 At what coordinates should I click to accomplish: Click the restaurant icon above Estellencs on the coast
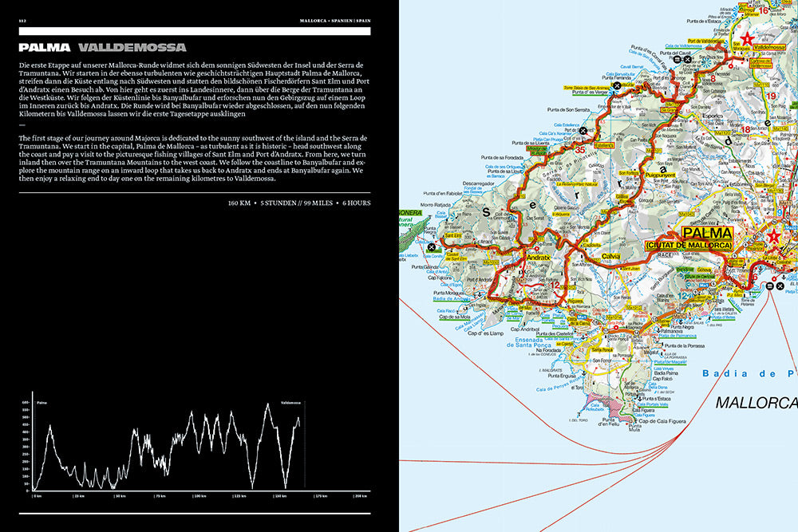tap(583, 130)
